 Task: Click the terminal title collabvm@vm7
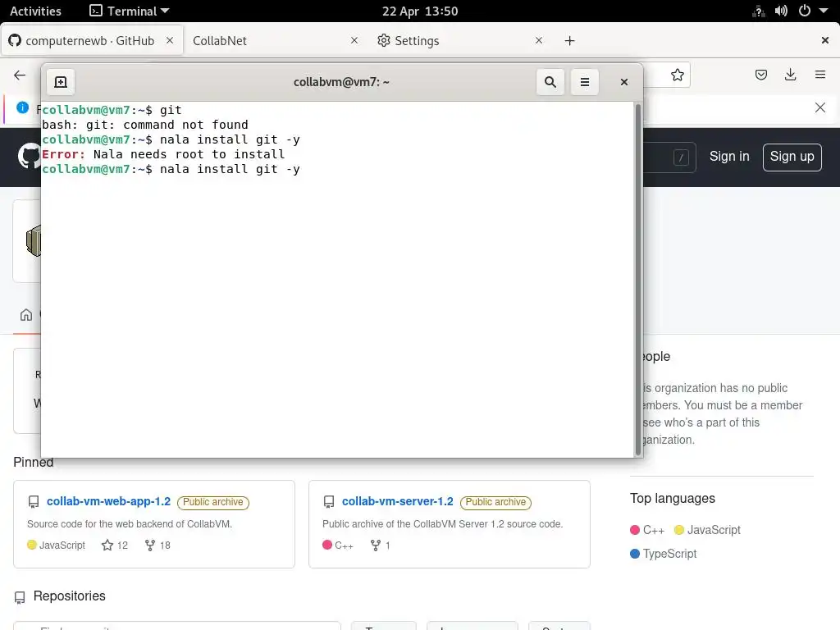(341, 82)
